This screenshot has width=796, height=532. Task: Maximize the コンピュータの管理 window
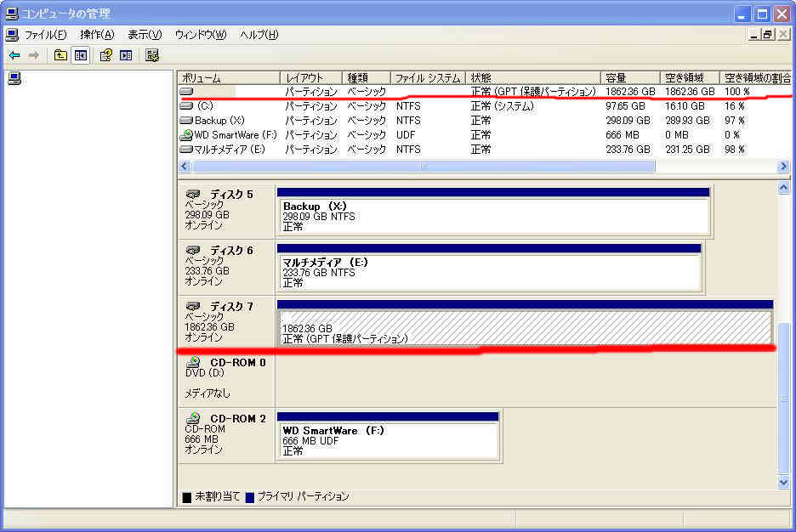click(762, 14)
